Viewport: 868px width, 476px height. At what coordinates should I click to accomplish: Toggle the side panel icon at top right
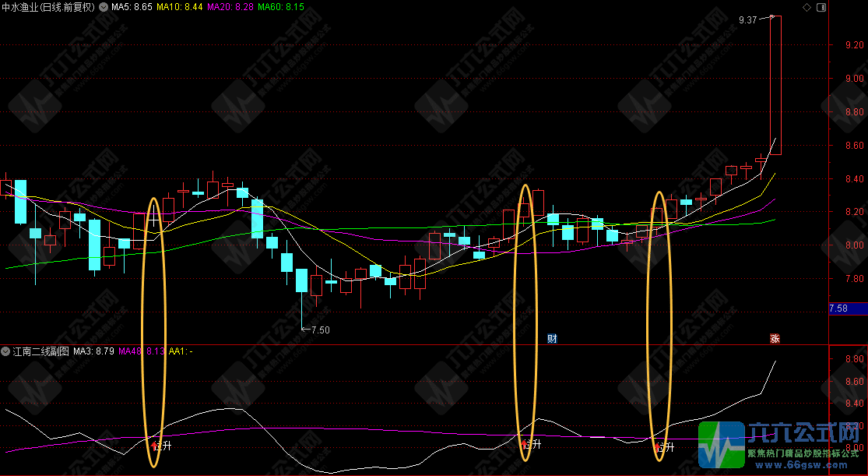coord(820,7)
